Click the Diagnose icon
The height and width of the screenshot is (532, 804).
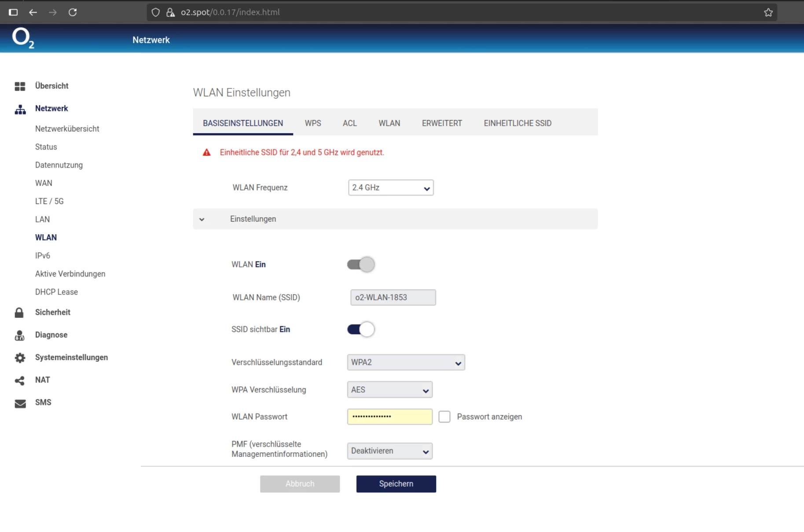point(19,335)
